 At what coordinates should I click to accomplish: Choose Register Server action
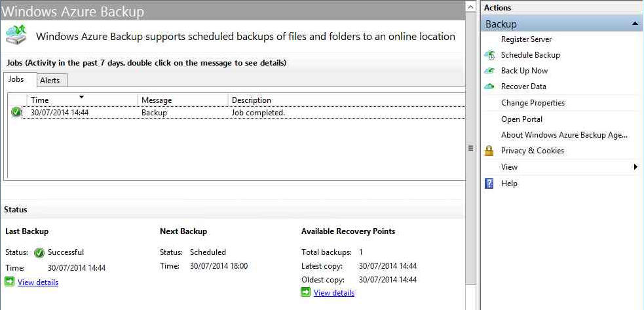coord(526,39)
